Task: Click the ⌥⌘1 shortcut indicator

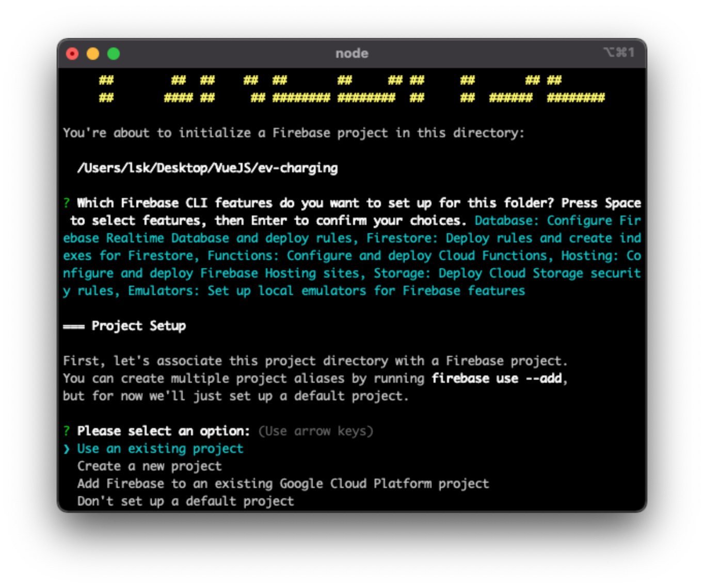Action: coord(619,53)
